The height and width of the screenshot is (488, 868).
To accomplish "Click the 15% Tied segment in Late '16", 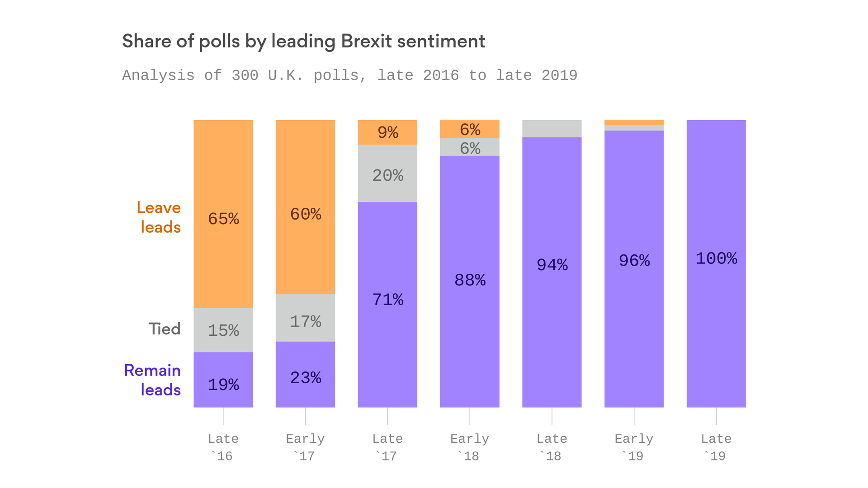I will 223,330.
